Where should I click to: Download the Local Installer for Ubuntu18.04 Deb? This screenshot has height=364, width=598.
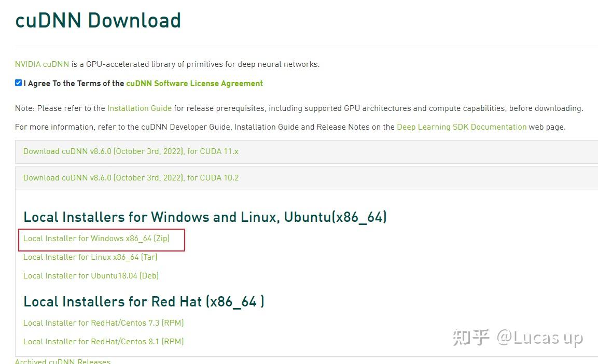coord(91,275)
